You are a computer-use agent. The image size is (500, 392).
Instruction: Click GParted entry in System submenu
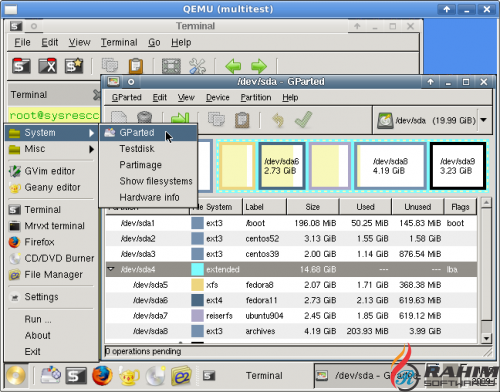148,133
